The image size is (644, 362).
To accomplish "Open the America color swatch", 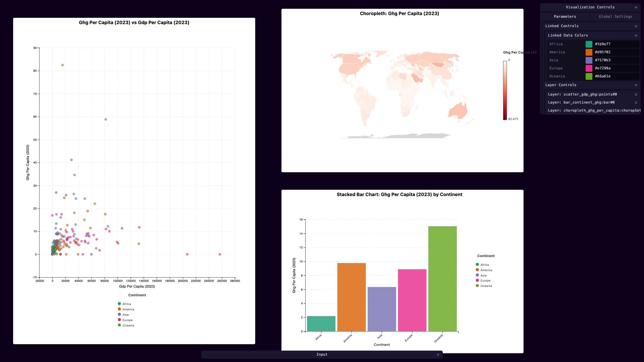I will point(589,52).
